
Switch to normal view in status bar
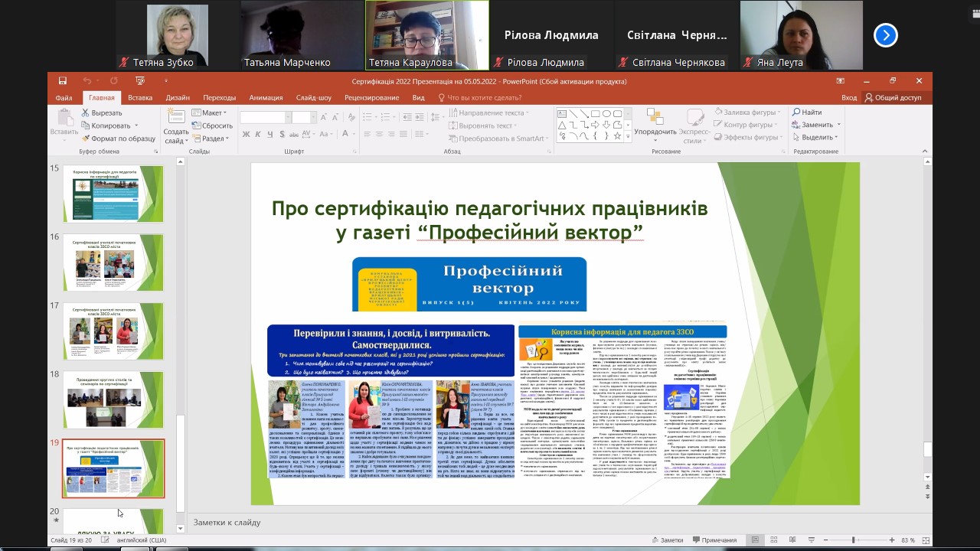[x=754, y=540]
